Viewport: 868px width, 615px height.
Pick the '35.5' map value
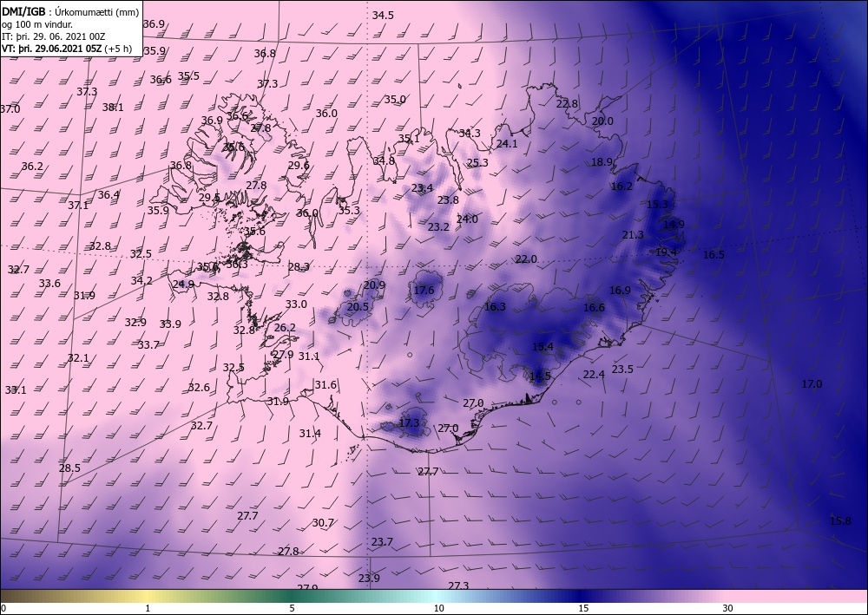click(x=188, y=75)
